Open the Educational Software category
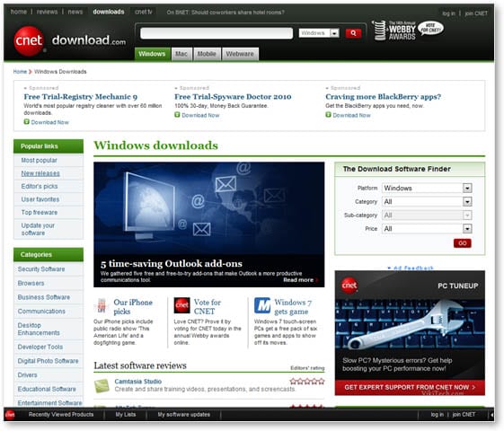Screen dimensions: 504x431 coord(47,389)
